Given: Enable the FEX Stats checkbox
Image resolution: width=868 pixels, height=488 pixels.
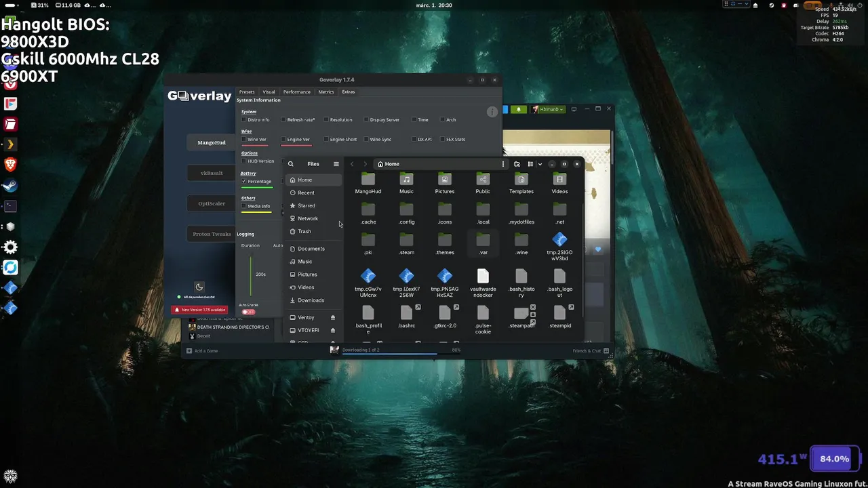Looking at the screenshot, I should click(443, 140).
